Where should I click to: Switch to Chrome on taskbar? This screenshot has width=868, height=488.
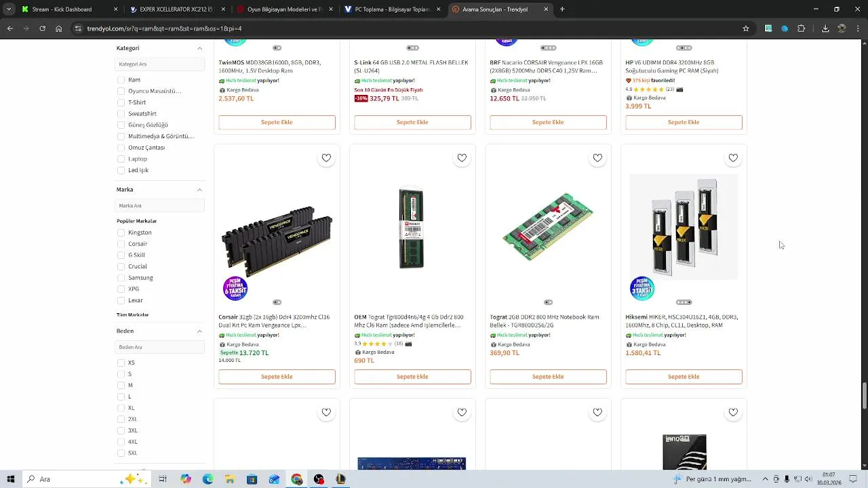(297, 479)
